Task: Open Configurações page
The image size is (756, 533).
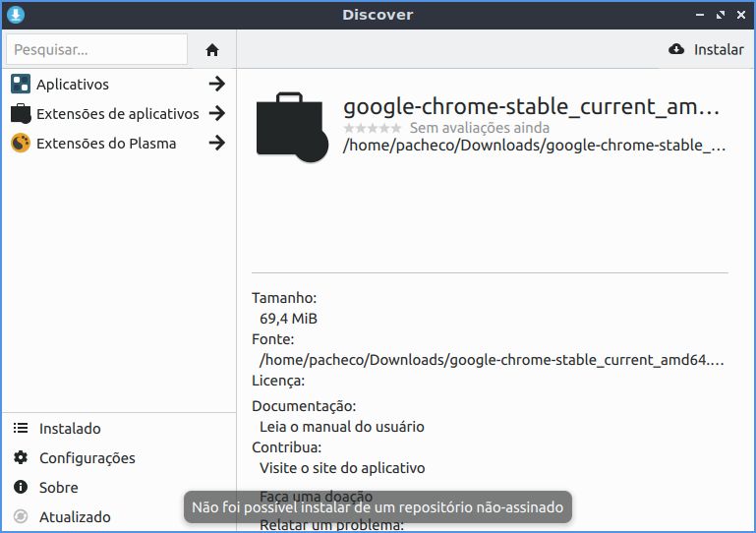Action: 119,457
